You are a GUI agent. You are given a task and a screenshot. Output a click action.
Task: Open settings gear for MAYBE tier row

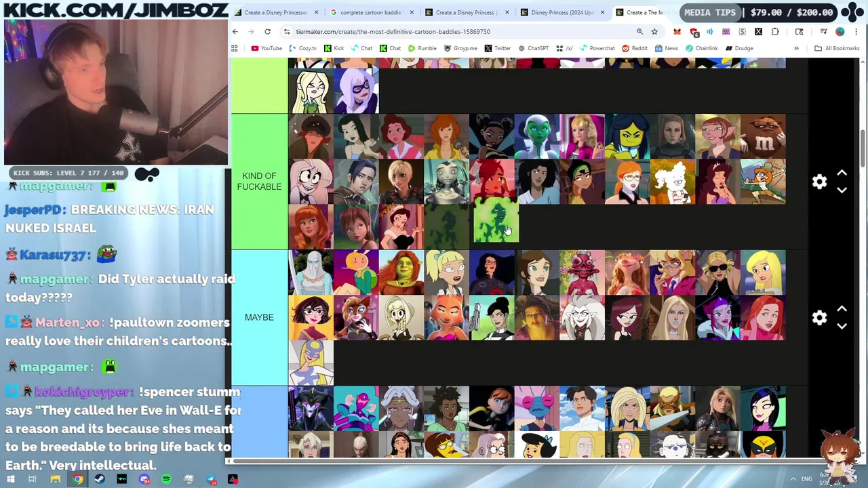coord(819,317)
